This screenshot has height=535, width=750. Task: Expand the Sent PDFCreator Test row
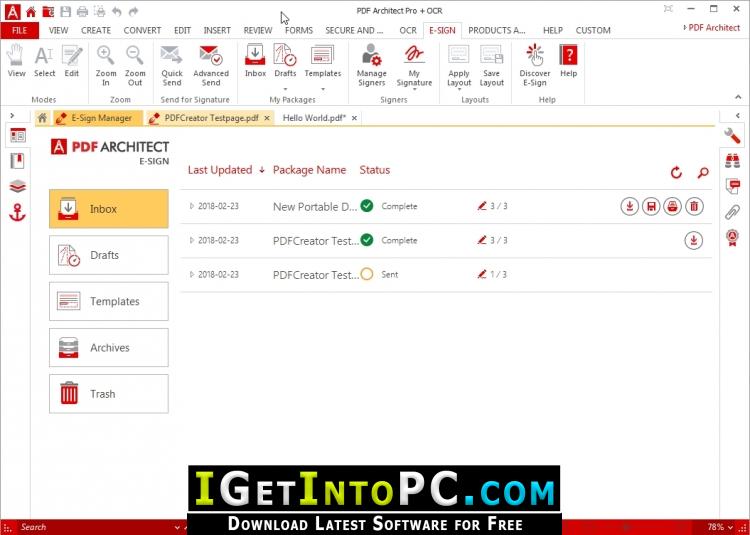point(192,274)
